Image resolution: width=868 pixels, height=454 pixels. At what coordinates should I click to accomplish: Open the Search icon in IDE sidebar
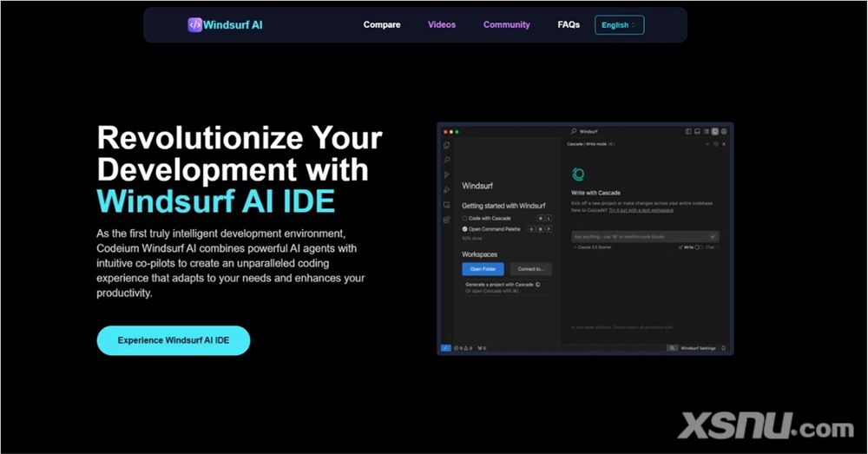(x=447, y=161)
